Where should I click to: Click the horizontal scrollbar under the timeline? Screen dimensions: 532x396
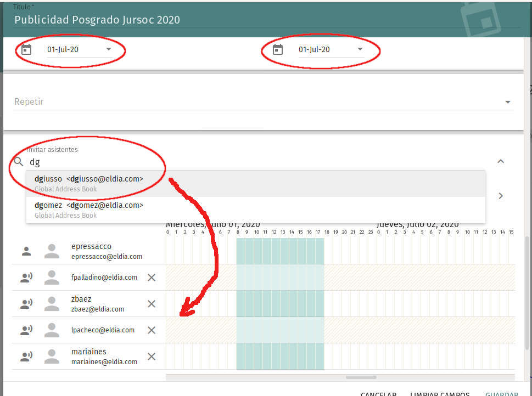361,377
